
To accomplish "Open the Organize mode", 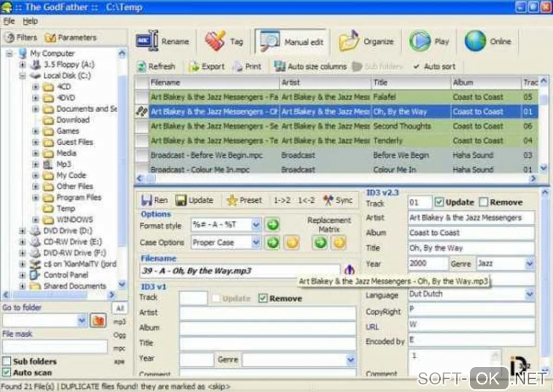I will [366, 41].
